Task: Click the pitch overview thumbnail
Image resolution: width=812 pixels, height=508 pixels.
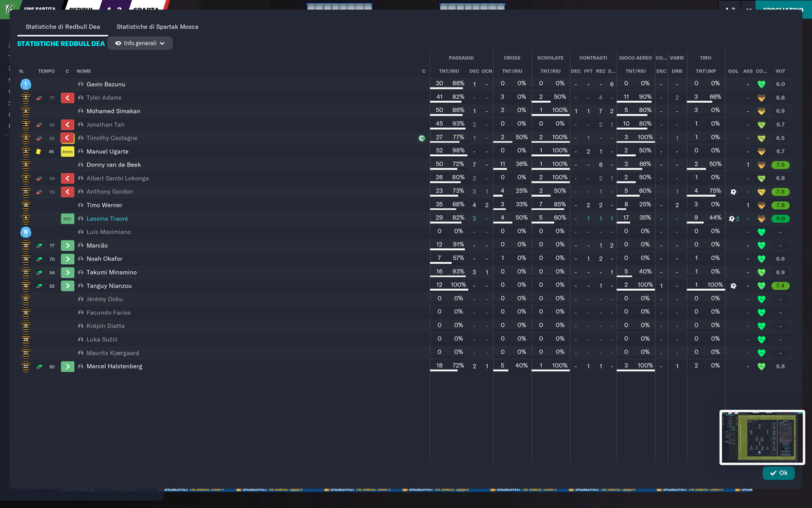Action: pos(762,438)
